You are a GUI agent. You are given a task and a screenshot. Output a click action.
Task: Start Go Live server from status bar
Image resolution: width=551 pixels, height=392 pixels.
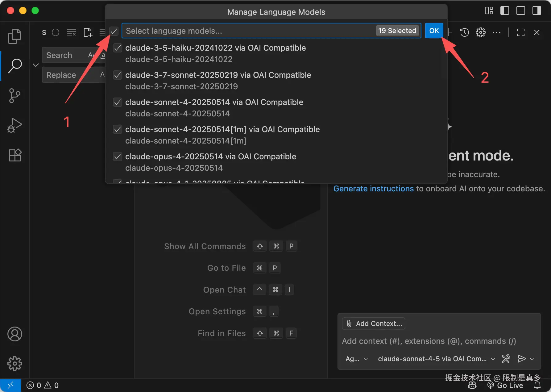coord(505,386)
